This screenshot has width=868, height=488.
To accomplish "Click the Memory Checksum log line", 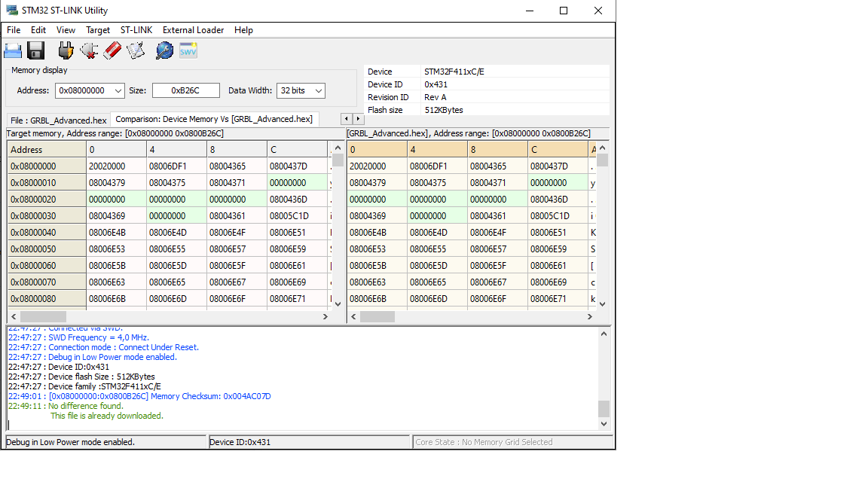I will (x=139, y=396).
